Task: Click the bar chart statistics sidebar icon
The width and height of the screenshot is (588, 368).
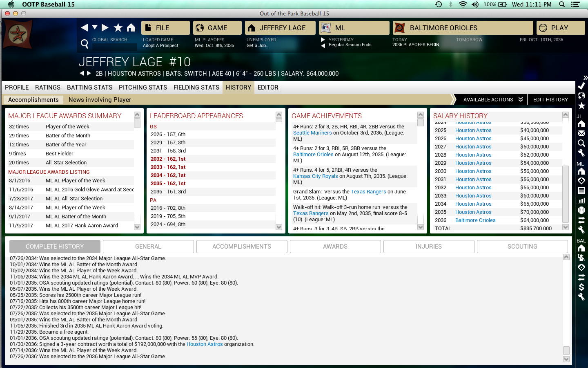Action: 581,200
